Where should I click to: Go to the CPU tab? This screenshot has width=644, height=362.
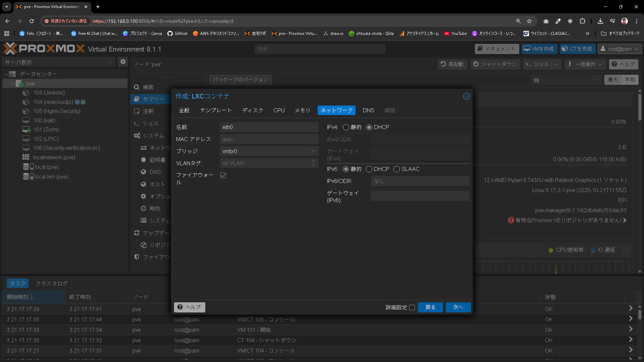coord(279,110)
